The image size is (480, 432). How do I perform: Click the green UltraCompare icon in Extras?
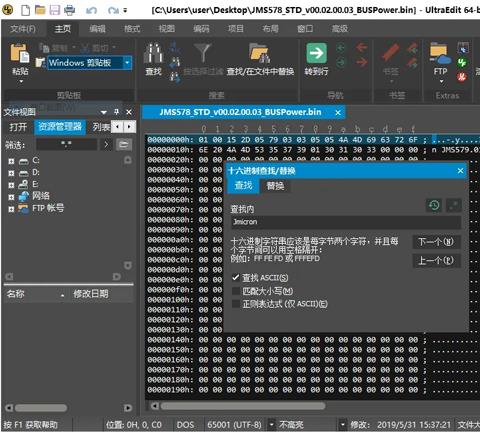462,62
